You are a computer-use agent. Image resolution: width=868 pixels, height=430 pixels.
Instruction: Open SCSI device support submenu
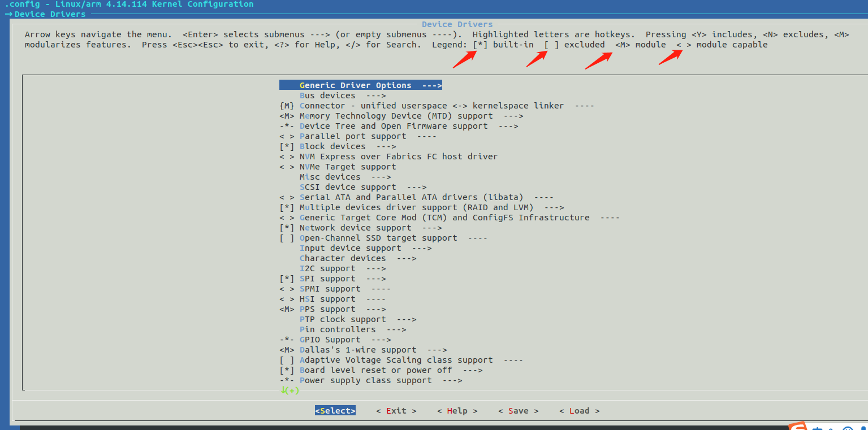363,187
